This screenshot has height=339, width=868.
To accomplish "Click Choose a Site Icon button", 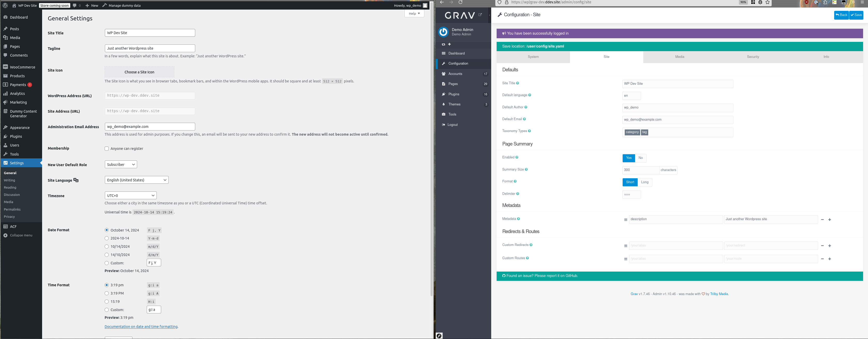I will tap(138, 72).
